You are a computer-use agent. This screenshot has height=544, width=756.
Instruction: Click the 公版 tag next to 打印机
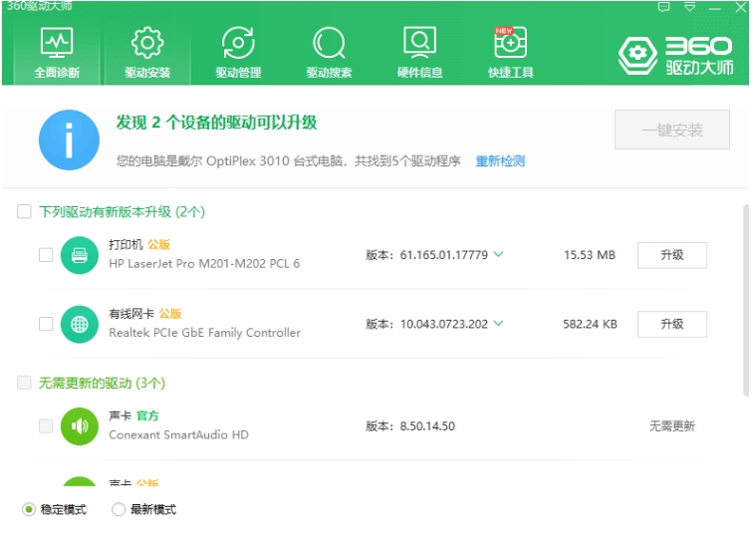[x=158, y=245]
